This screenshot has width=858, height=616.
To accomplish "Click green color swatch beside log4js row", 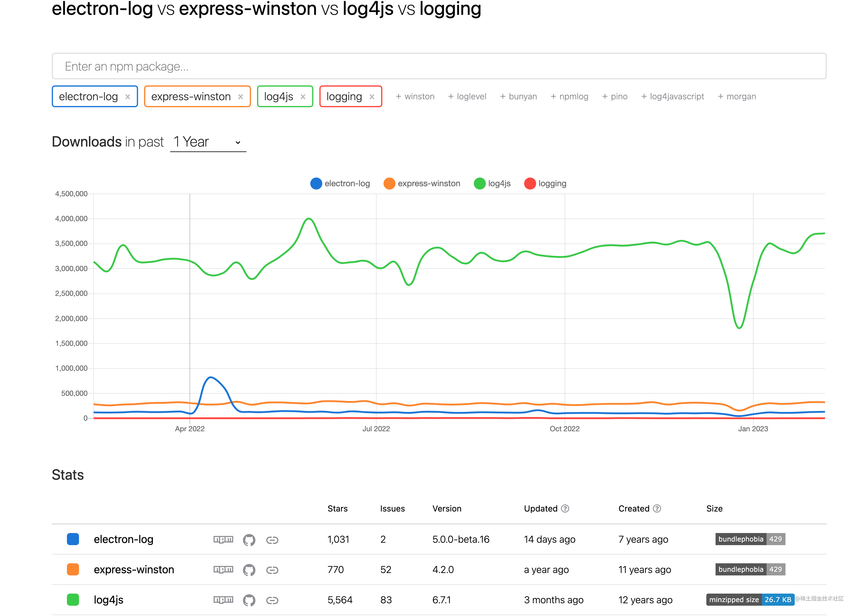I will click(x=73, y=600).
